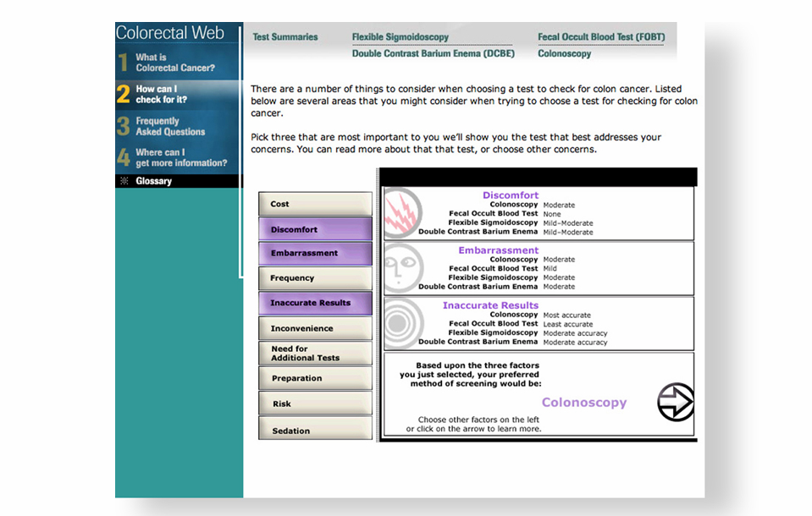Deselect the Embarrassment factor

[x=315, y=253]
